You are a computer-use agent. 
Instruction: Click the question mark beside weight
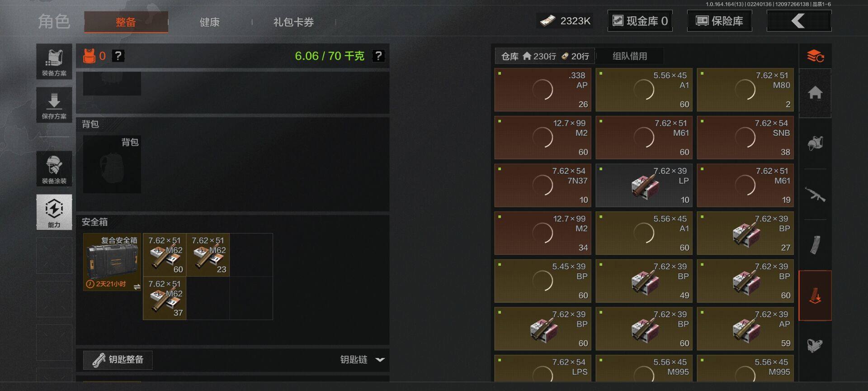point(378,56)
